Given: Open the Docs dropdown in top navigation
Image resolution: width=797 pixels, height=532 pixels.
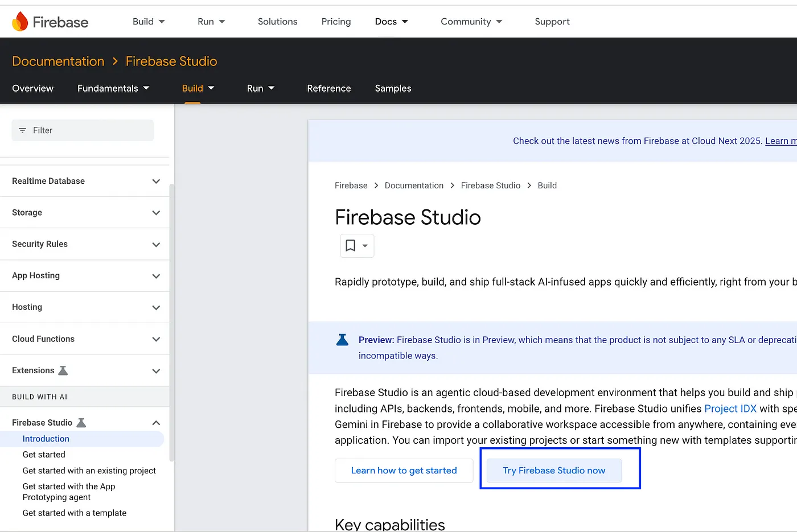Looking at the screenshot, I should 391,21.
